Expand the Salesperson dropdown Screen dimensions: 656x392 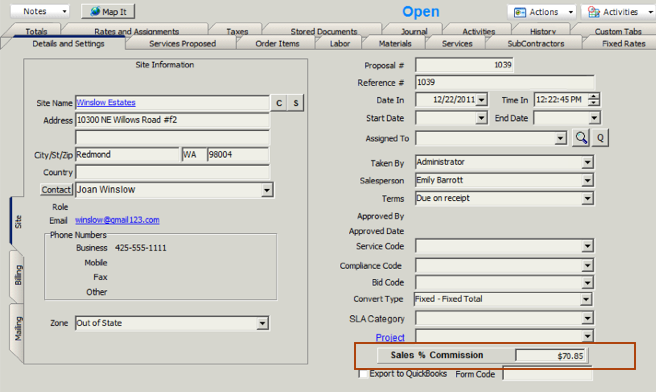click(x=587, y=180)
